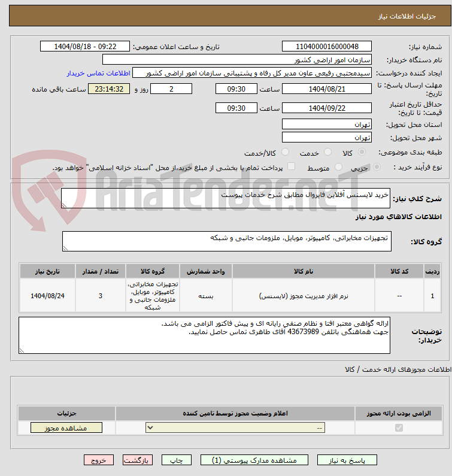Click the اعلام وضعیت مجوز توسط تامین کننده header
Image resolution: width=452 pixels, height=476 pixels.
(x=235, y=413)
